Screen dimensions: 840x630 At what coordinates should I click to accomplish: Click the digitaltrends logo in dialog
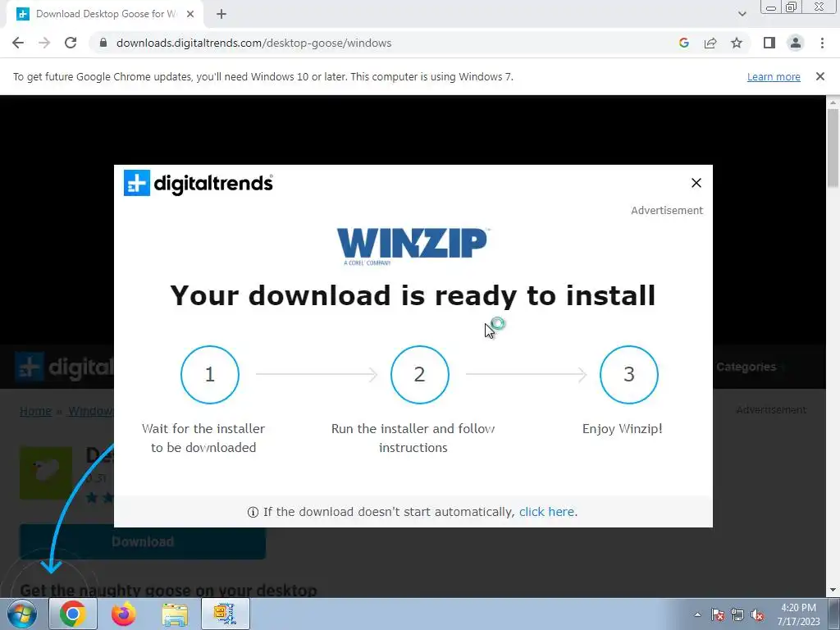tap(199, 183)
